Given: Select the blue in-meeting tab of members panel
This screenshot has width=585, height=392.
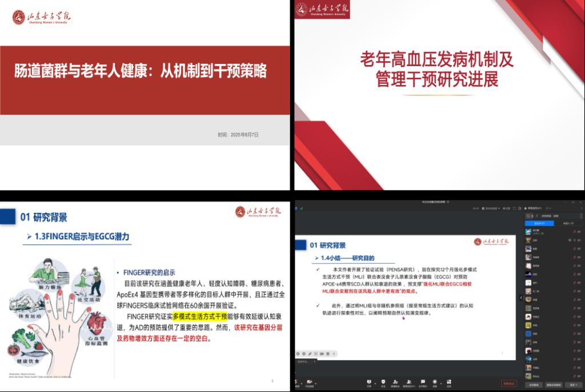Looking at the screenshot, I should click(x=539, y=223).
